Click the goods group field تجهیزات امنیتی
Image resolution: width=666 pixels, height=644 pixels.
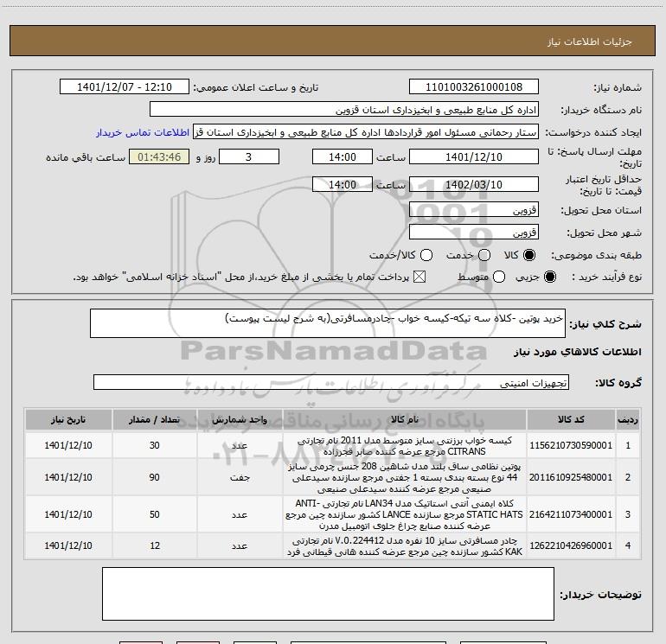pos(331,382)
